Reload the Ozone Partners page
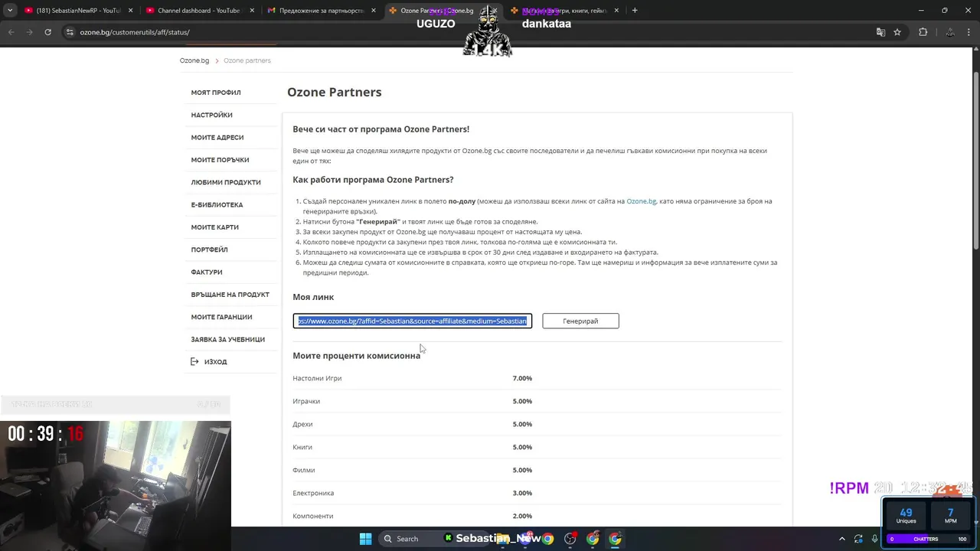This screenshot has height=551, width=980. 47,32
